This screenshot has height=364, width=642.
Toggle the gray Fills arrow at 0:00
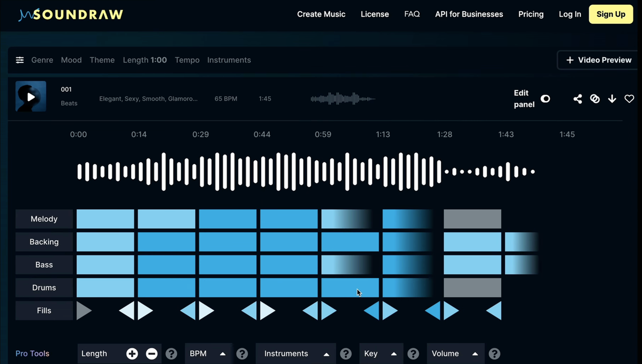pyautogui.click(x=83, y=310)
